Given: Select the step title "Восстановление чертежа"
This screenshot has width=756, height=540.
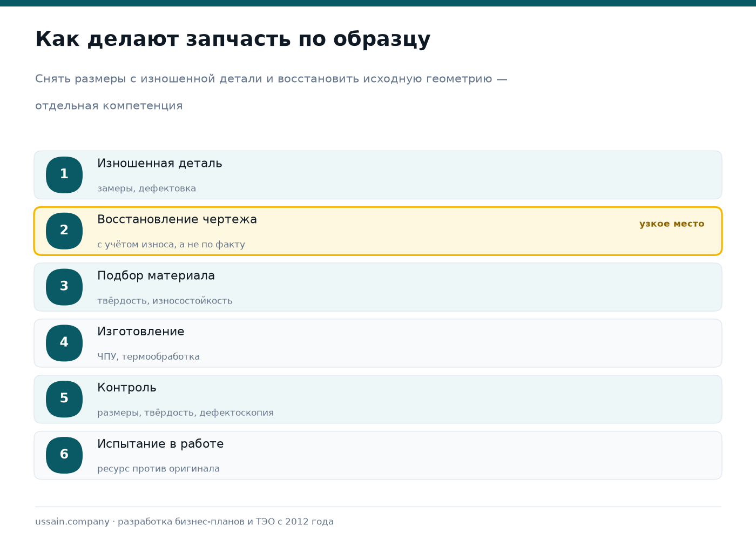Looking at the screenshot, I should click(177, 219).
